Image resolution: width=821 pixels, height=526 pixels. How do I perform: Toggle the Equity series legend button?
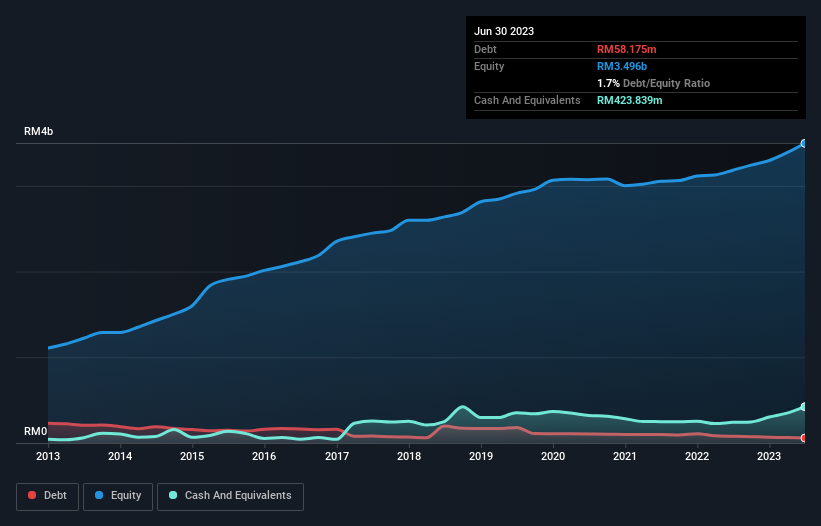[x=118, y=496]
